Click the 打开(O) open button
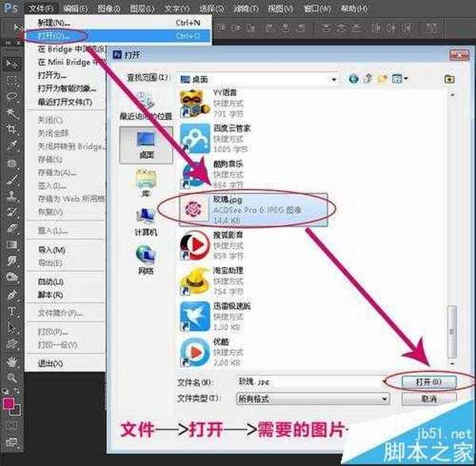Image resolution: width=476 pixels, height=466 pixels. 422,382
